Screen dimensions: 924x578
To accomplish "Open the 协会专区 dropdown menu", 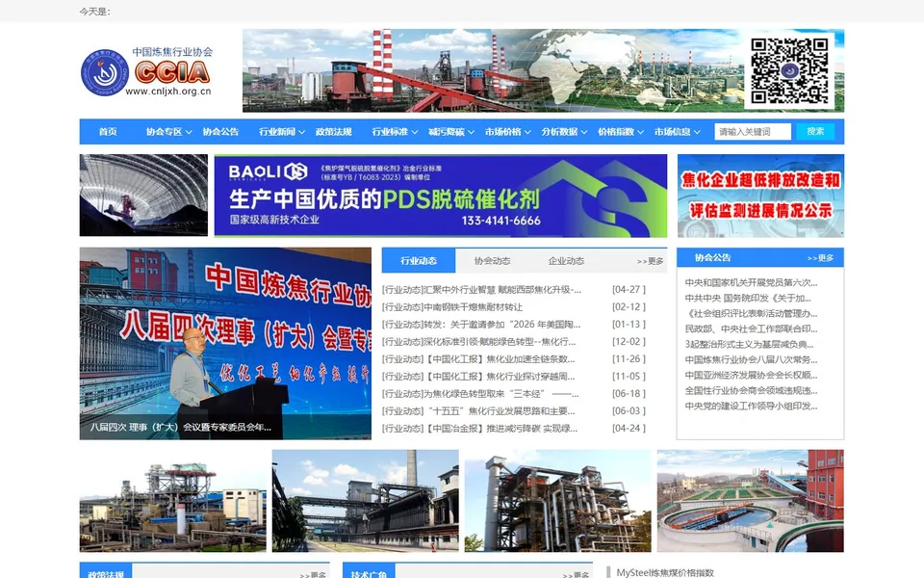I will [x=169, y=132].
